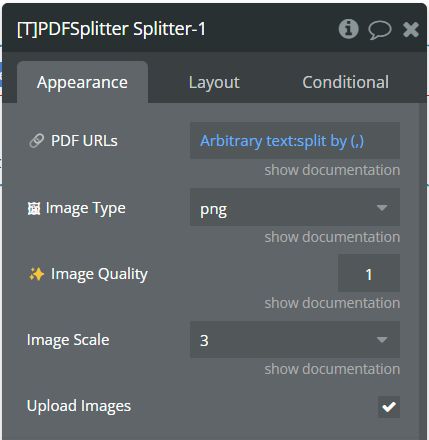Click the element title PDFSplitter Splitter-1
Image resolution: width=429 pixels, height=440 pixels.
pyautogui.click(x=111, y=29)
